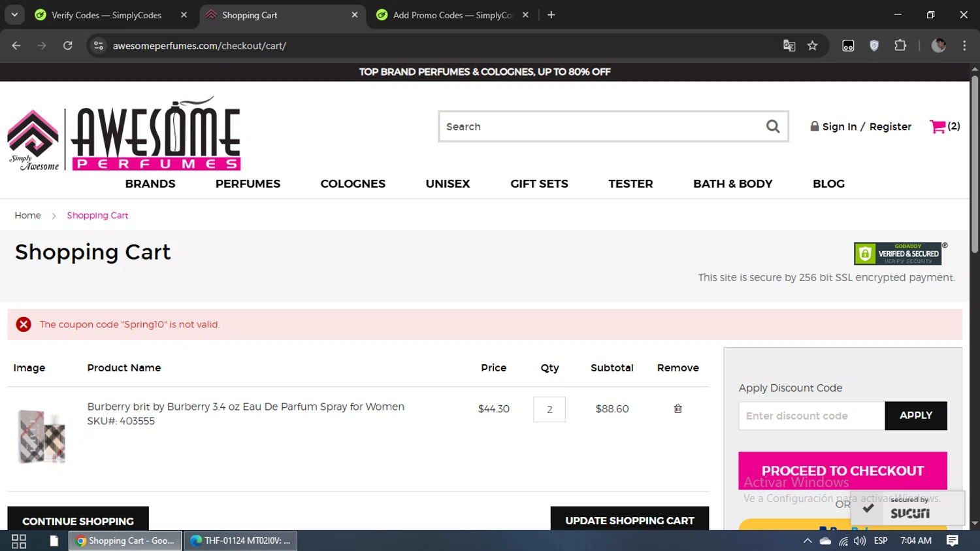This screenshot has height=551, width=980.
Task: Open the browser extensions puzzle icon
Action: [900, 46]
